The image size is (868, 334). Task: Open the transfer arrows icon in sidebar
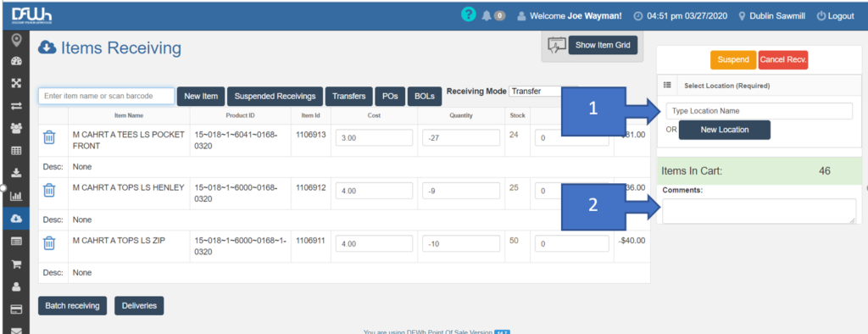16,106
